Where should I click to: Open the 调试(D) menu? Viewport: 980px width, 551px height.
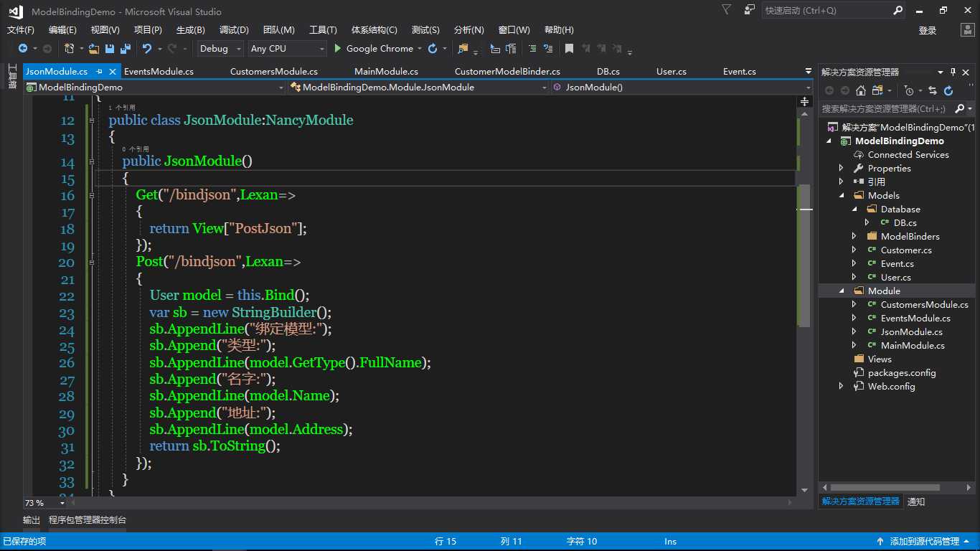(x=234, y=29)
